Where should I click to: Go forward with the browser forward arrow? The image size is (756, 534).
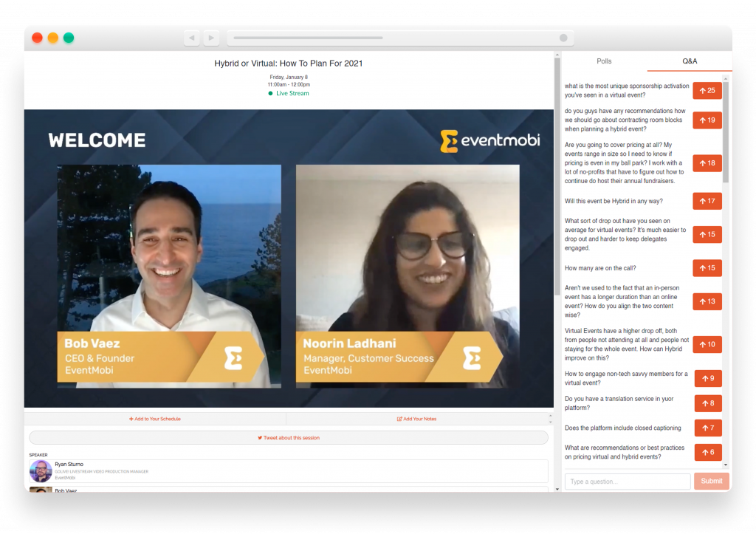click(x=211, y=38)
